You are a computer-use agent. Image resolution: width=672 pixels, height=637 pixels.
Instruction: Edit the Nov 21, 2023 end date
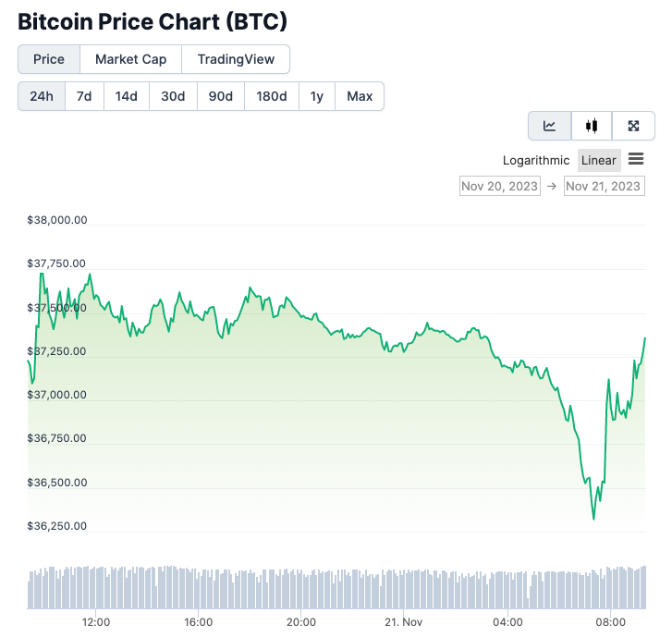(x=604, y=186)
